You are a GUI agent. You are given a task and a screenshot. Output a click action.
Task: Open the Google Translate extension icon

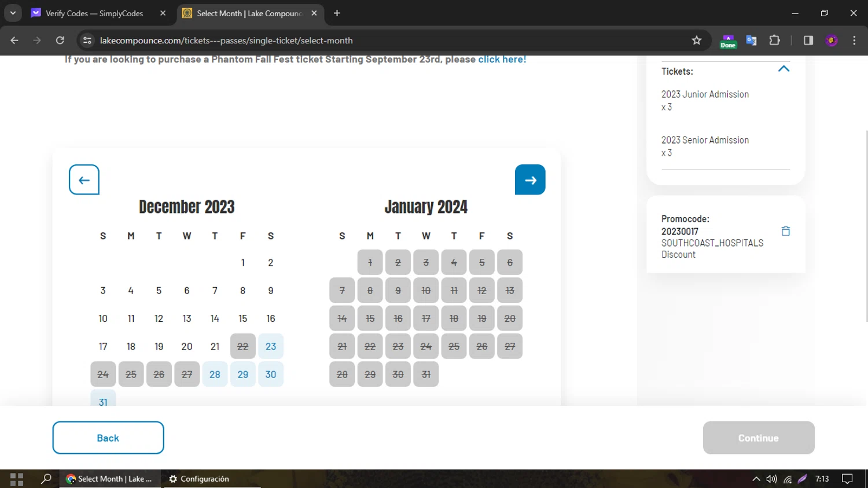tap(752, 41)
